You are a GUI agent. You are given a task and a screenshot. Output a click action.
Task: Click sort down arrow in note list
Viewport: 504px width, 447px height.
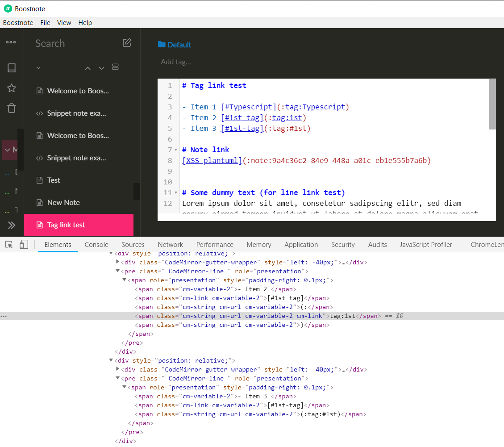coord(102,68)
